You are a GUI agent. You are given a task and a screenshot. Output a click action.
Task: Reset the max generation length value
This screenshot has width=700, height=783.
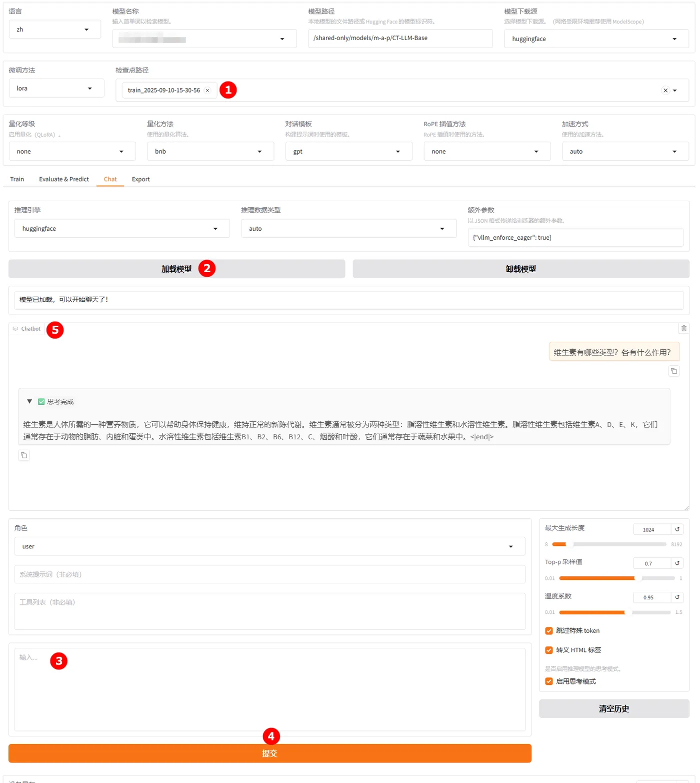point(677,529)
